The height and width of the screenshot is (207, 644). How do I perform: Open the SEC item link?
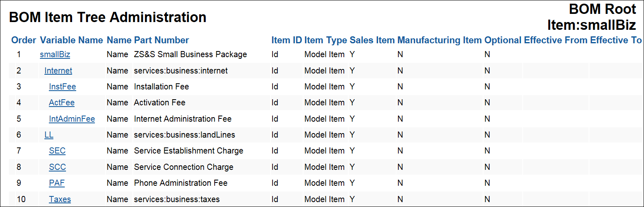click(x=57, y=151)
